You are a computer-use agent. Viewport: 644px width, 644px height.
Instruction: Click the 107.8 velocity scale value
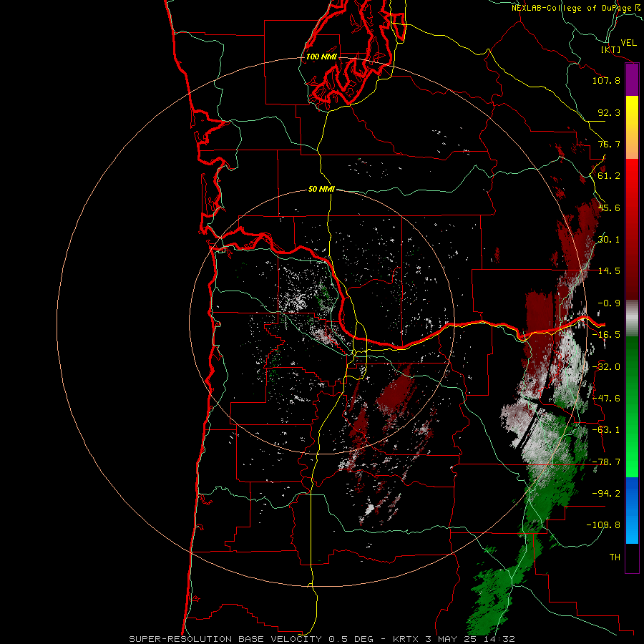click(606, 80)
